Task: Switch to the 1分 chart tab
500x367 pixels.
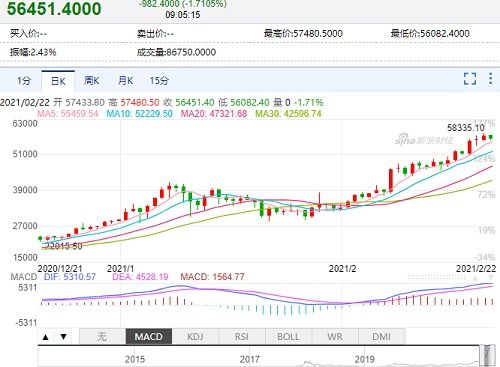Action: coord(24,81)
